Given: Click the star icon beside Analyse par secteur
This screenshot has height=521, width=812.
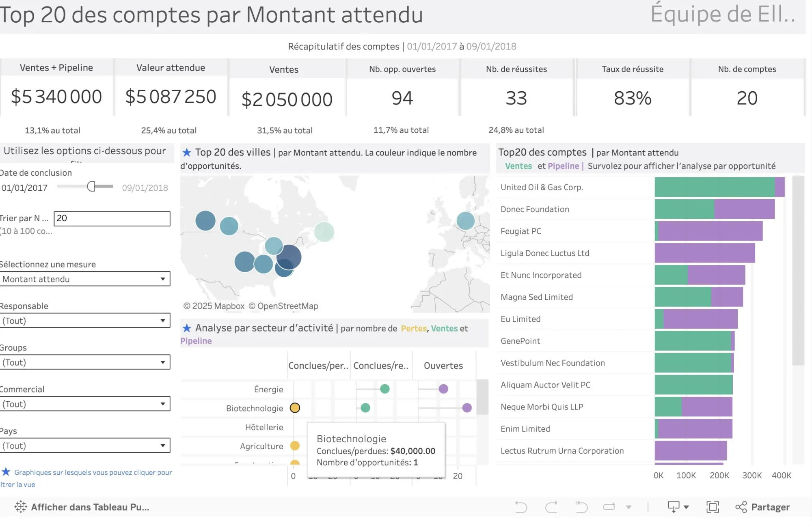Looking at the screenshot, I should [x=187, y=328].
